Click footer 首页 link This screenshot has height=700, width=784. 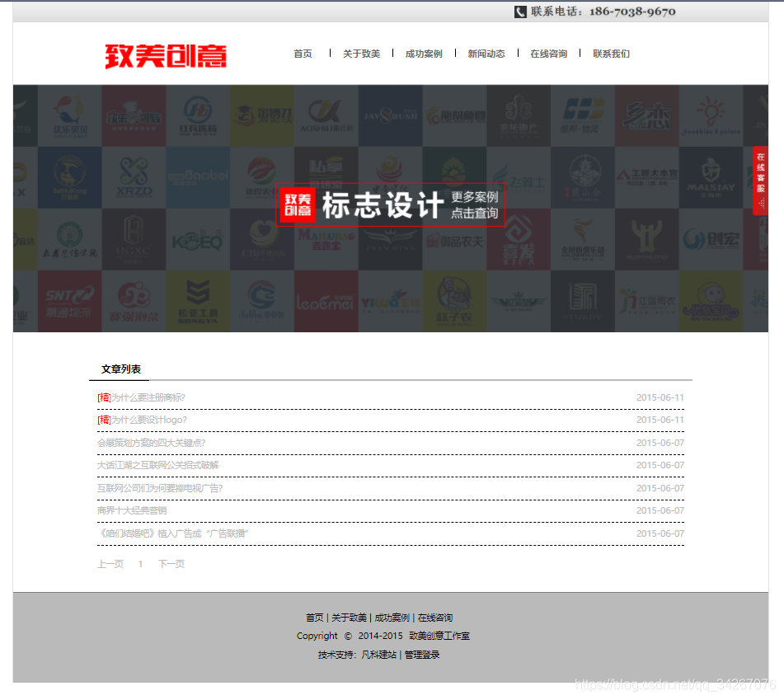pyautogui.click(x=314, y=618)
